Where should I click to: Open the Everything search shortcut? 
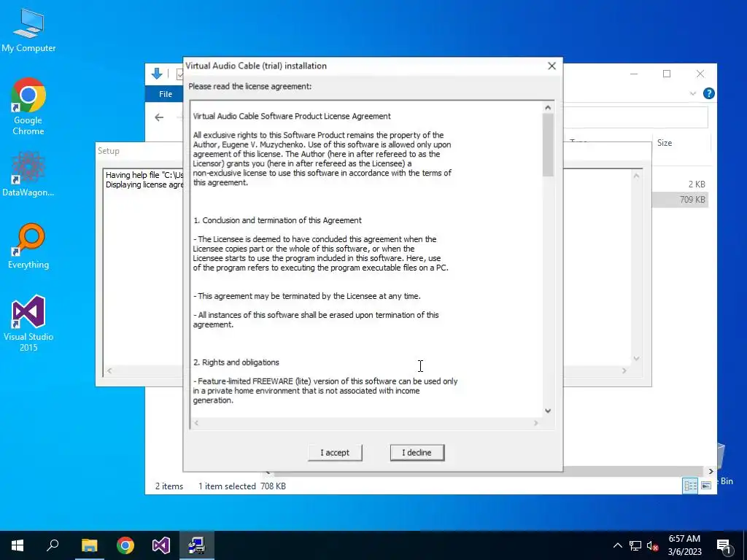[x=28, y=246]
